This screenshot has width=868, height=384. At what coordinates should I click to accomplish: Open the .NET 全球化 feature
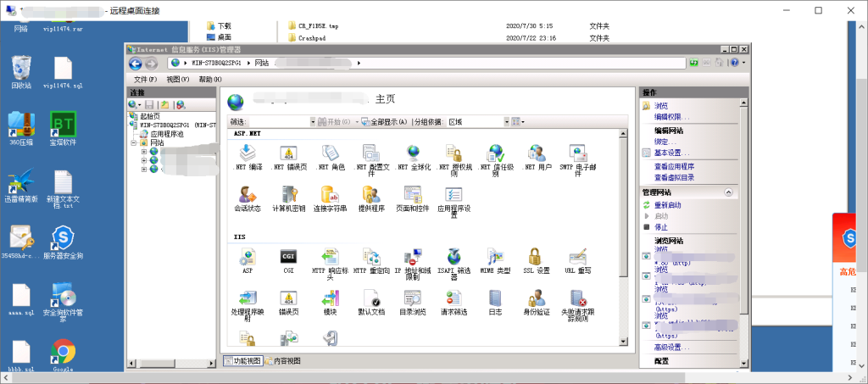413,157
